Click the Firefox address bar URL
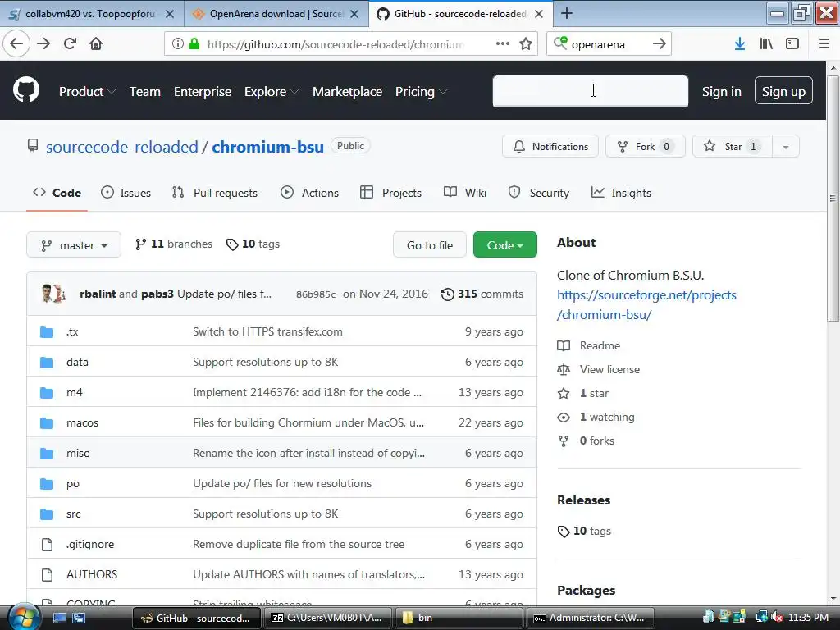Viewport: 840px width, 630px height. (335, 44)
